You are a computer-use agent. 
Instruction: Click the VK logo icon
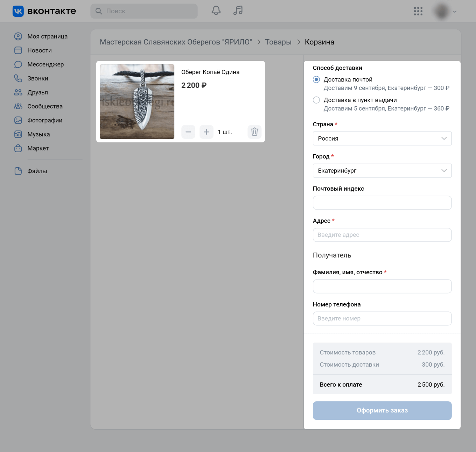coord(18,11)
